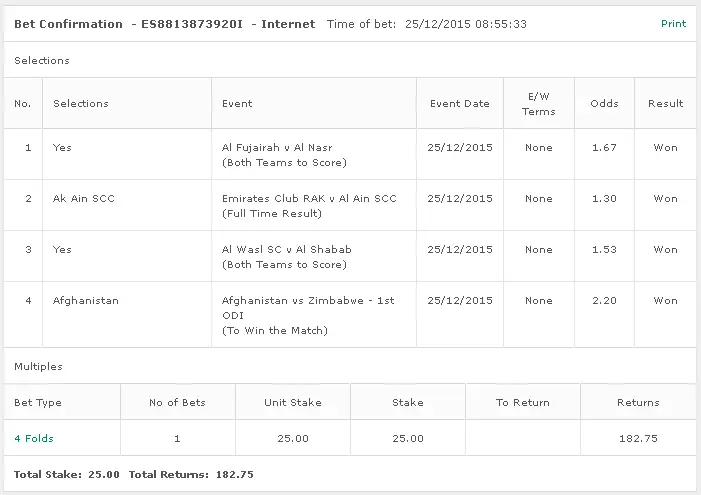
Task: Click the Result column header
Action: click(665, 103)
